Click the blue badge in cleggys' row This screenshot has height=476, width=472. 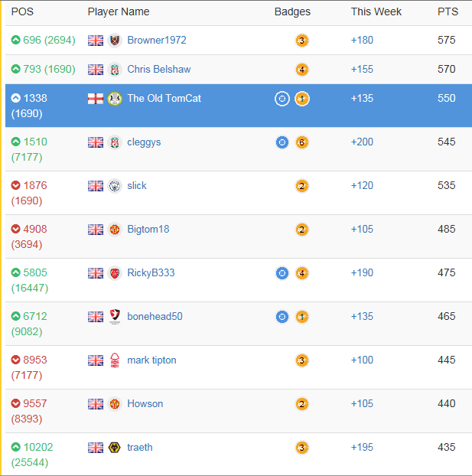click(282, 142)
